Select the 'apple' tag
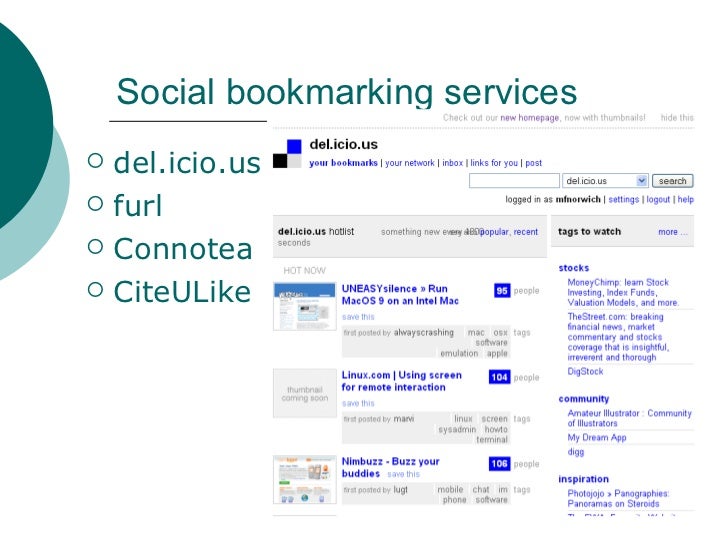Viewport: 728px width, 546px height. pos(497,353)
